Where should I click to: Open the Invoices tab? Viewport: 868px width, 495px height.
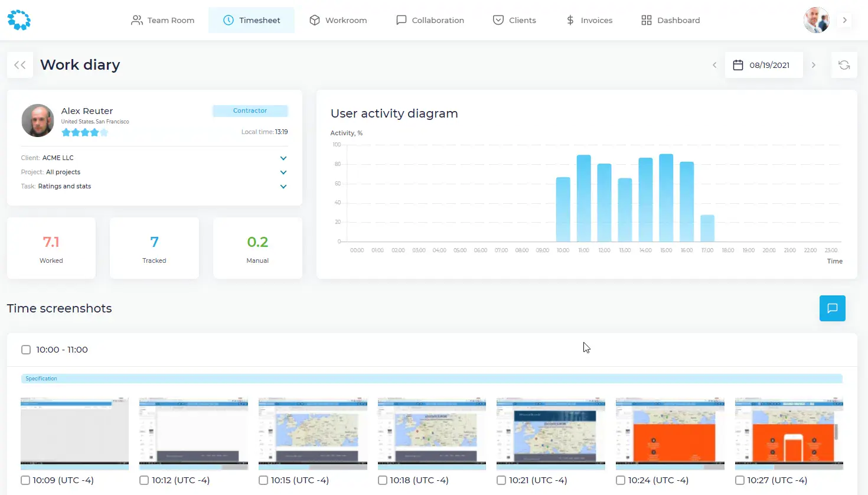589,20
